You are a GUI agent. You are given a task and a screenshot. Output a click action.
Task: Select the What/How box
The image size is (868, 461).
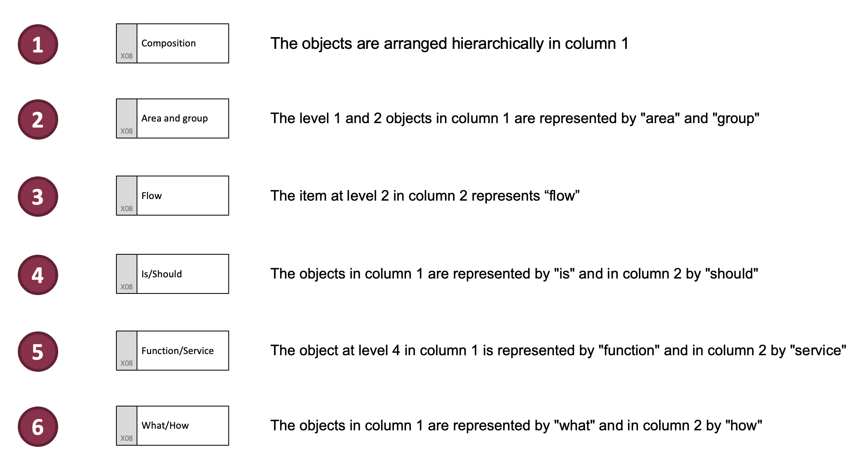(x=173, y=426)
